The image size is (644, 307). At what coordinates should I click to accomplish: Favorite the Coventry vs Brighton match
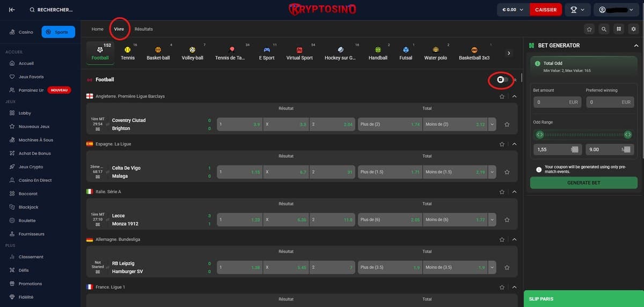tap(507, 125)
